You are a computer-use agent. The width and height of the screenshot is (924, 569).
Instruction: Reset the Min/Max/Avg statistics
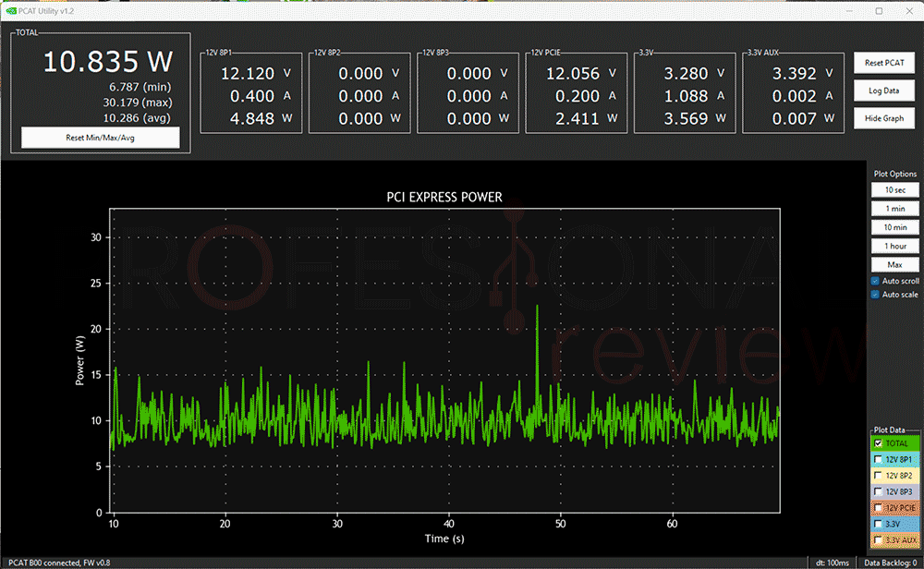click(x=100, y=138)
